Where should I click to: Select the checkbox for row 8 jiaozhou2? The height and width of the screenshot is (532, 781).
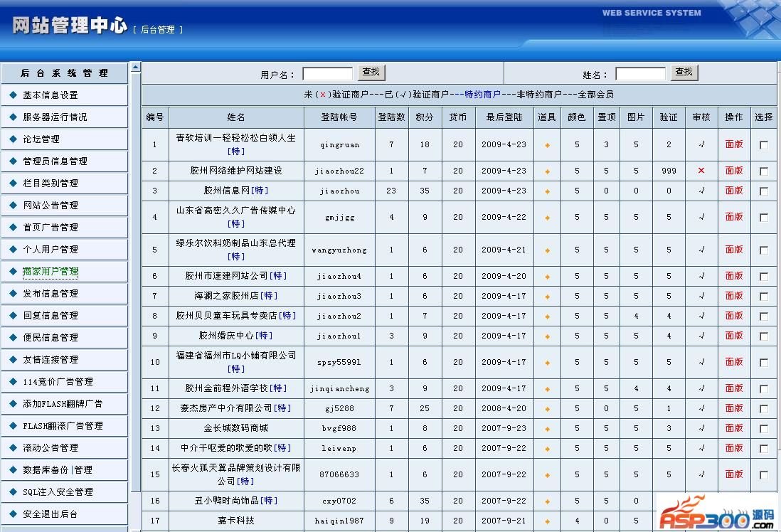click(763, 316)
